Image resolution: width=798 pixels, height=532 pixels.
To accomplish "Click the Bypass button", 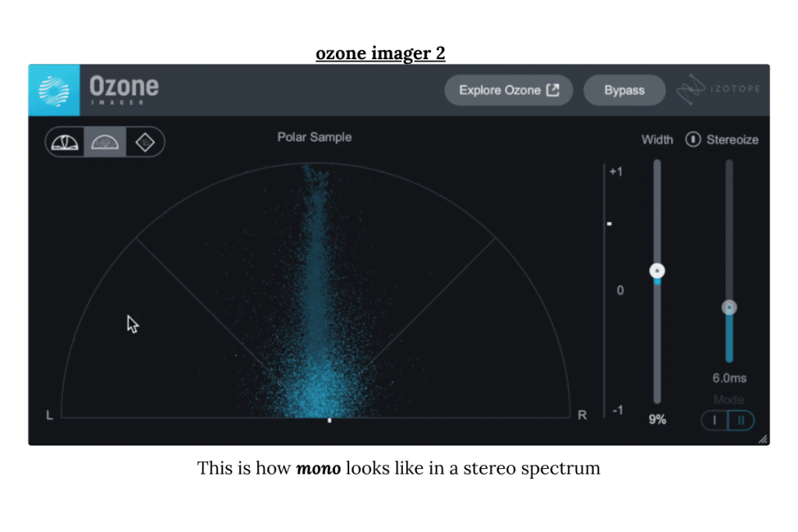I will point(624,90).
